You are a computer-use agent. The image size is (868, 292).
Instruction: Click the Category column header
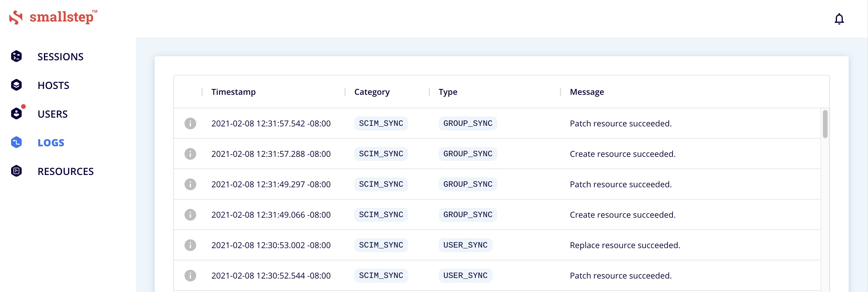(372, 92)
